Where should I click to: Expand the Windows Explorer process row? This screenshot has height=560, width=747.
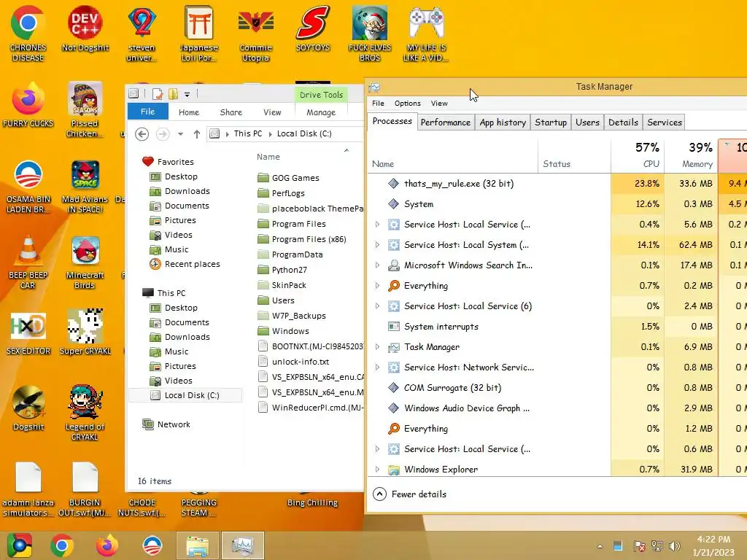click(377, 470)
